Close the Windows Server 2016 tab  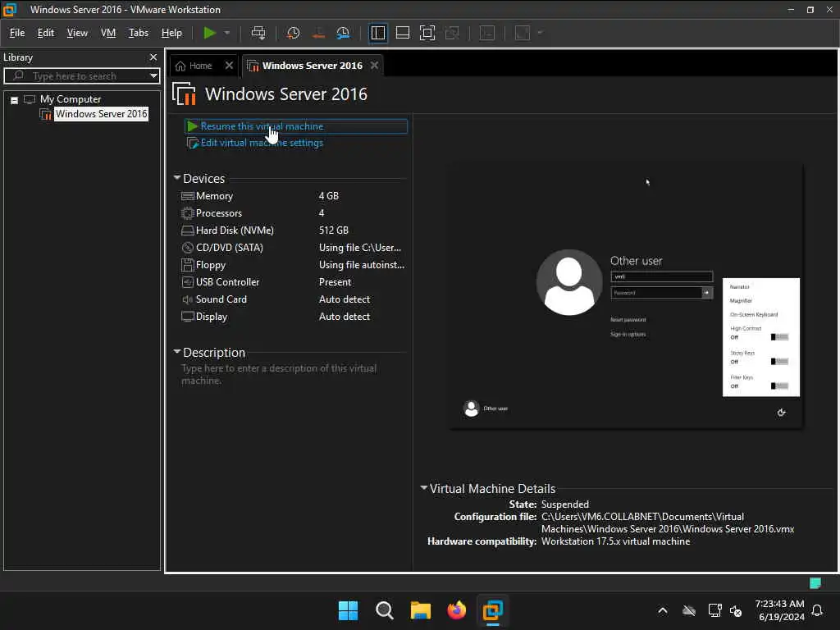374,66
